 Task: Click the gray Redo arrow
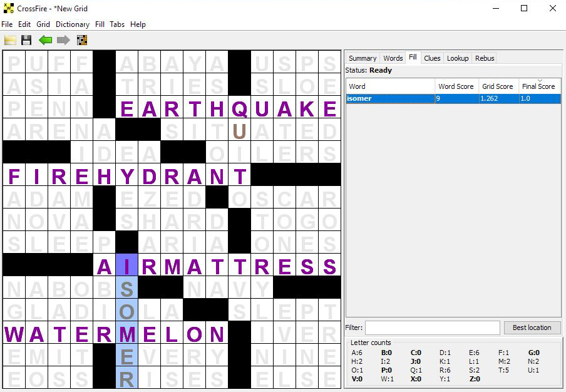click(63, 40)
